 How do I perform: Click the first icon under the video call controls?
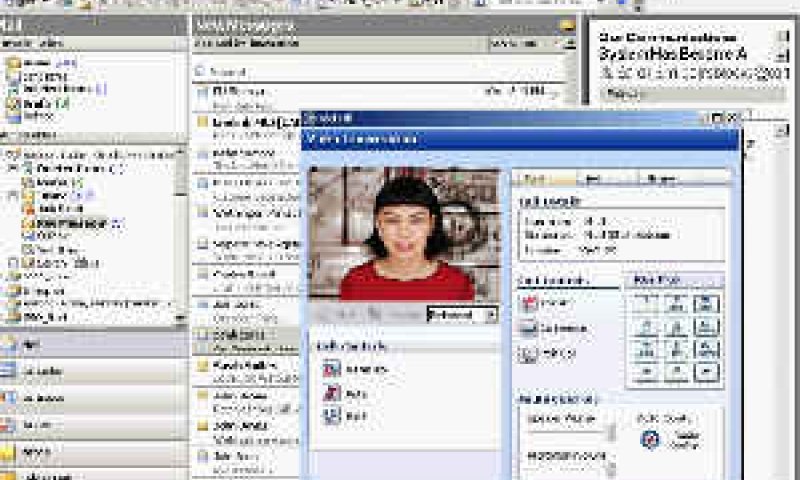332,368
